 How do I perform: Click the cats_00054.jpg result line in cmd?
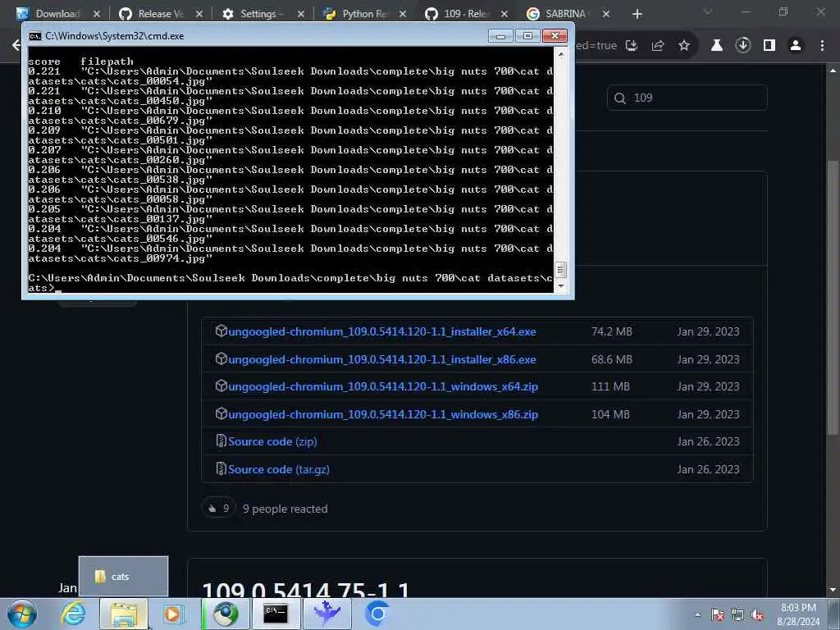click(x=290, y=76)
